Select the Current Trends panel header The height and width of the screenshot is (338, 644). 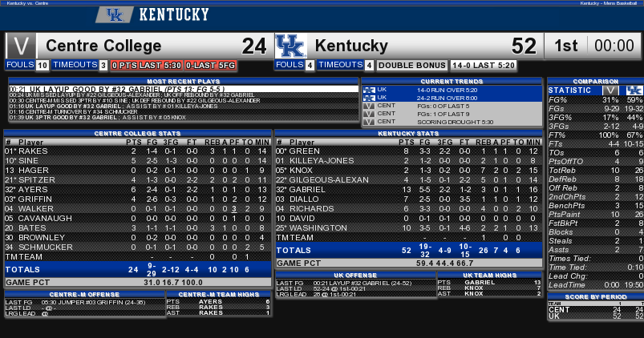point(452,81)
